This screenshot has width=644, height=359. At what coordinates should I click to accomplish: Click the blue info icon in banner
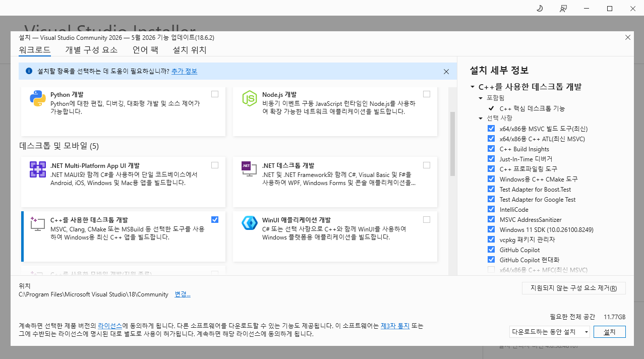click(29, 71)
